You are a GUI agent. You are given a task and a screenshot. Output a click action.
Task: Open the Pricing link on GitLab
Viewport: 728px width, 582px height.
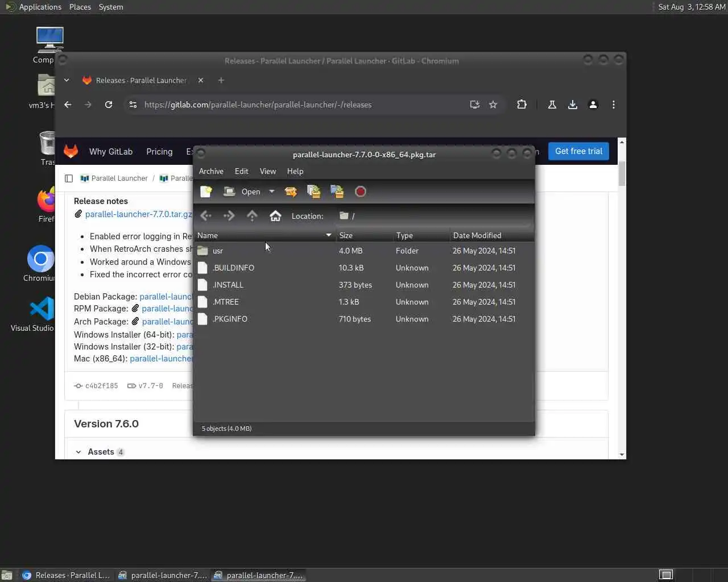pos(159,152)
